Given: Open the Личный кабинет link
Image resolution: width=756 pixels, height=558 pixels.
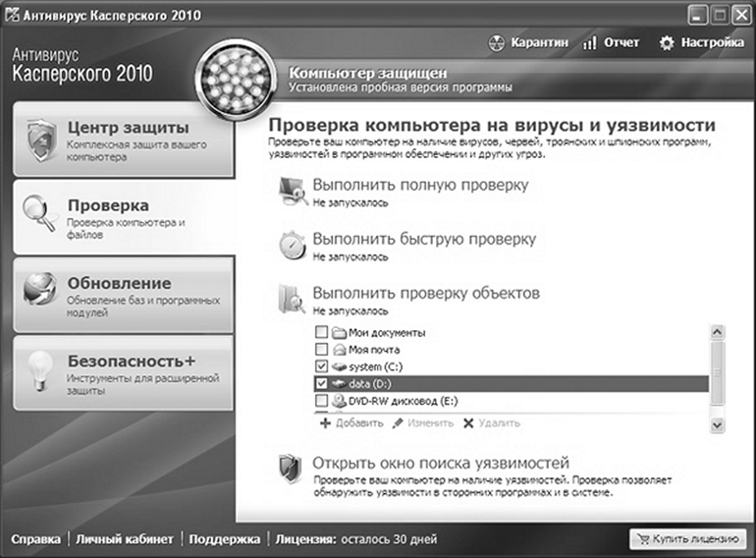Looking at the screenshot, I should [125, 539].
